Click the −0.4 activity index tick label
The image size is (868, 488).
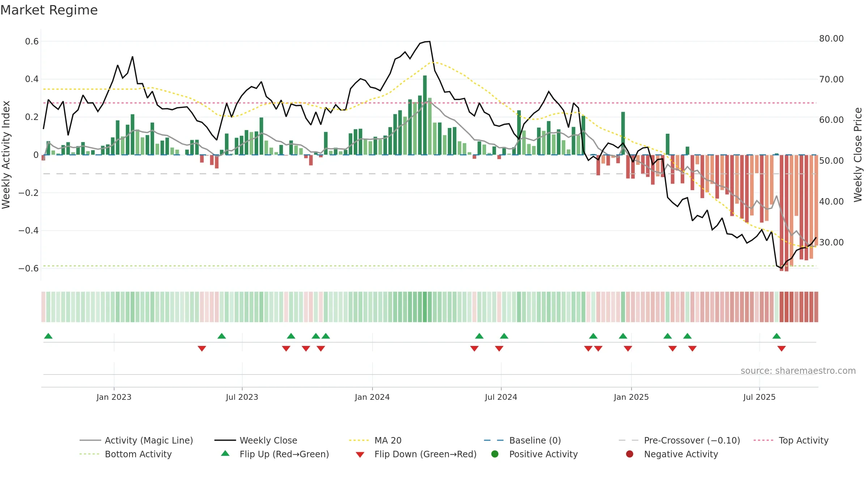click(x=29, y=231)
